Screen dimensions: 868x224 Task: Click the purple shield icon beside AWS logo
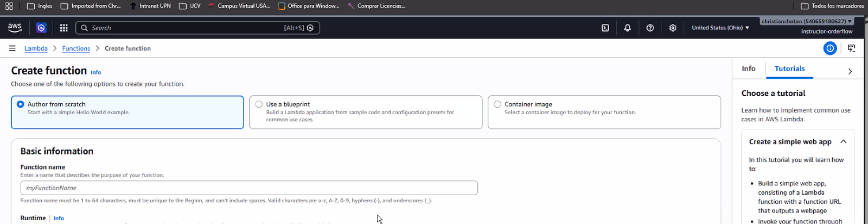pyautogui.click(x=41, y=28)
